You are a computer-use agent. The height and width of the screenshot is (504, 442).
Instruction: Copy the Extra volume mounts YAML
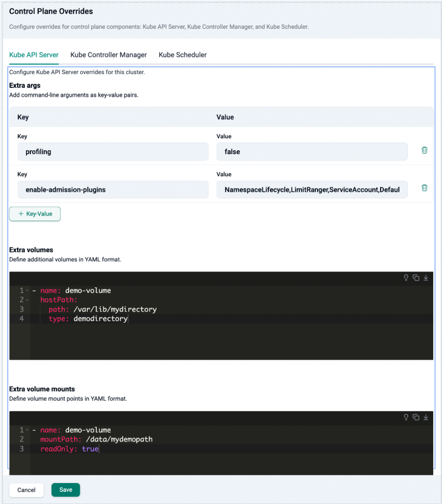[x=416, y=417]
